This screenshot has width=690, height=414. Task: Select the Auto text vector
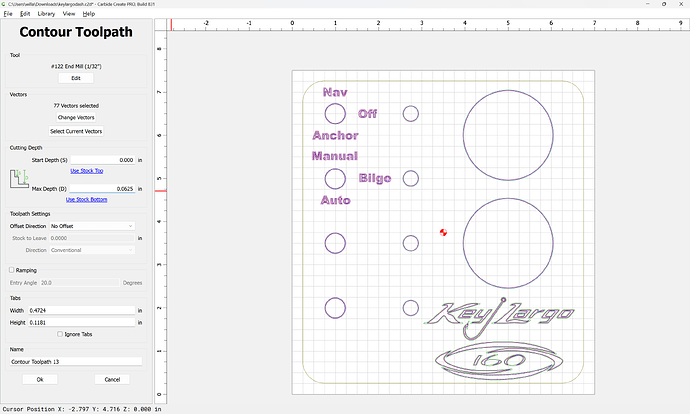coord(335,200)
